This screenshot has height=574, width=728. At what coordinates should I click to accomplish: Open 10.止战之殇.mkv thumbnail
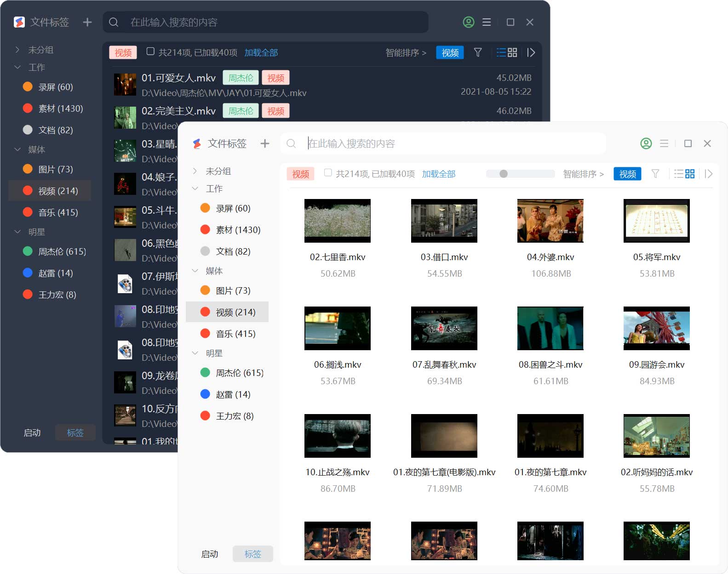pyautogui.click(x=338, y=436)
